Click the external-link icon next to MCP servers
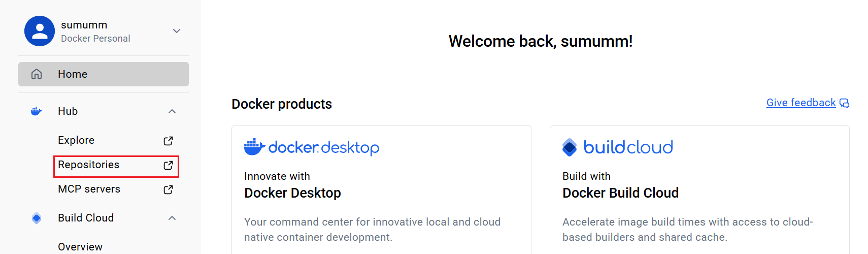Screen dimensions: 868x254 click(x=168, y=189)
